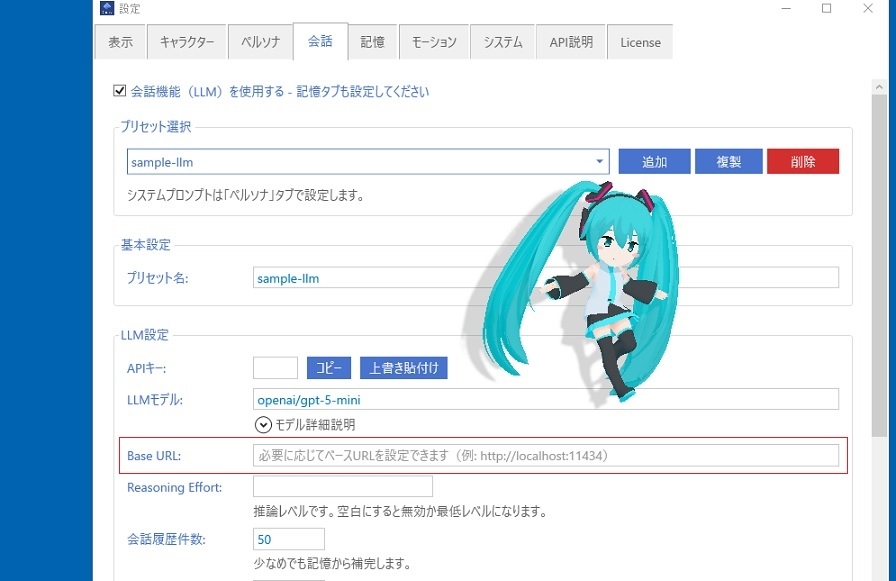Copy the API key with コピー button
Image resolution: width=896 pixels, height=581 pixels.
point(328,367)
